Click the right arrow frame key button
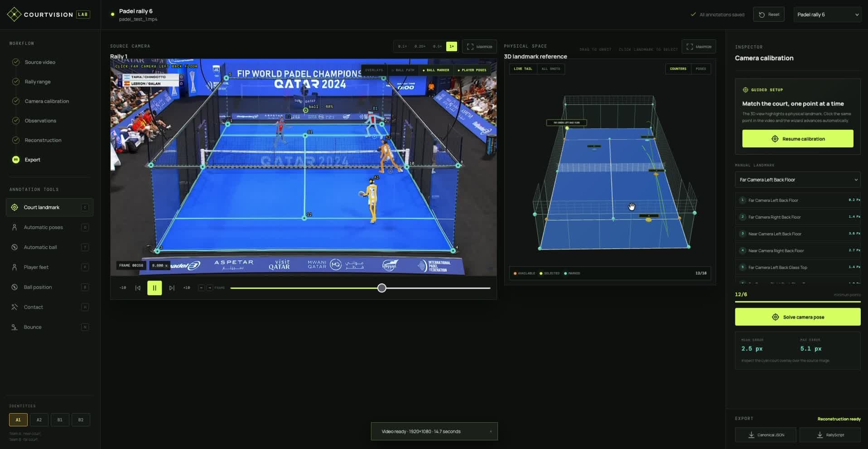The image size is (868, 449). pyautogui.click(x=210, y=288)
